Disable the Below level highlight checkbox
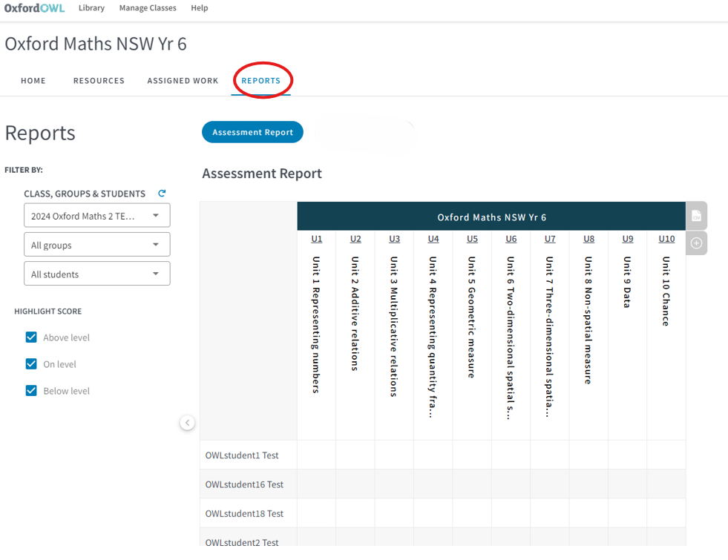This screenshot has width=728, height=560. coord(31,391)
